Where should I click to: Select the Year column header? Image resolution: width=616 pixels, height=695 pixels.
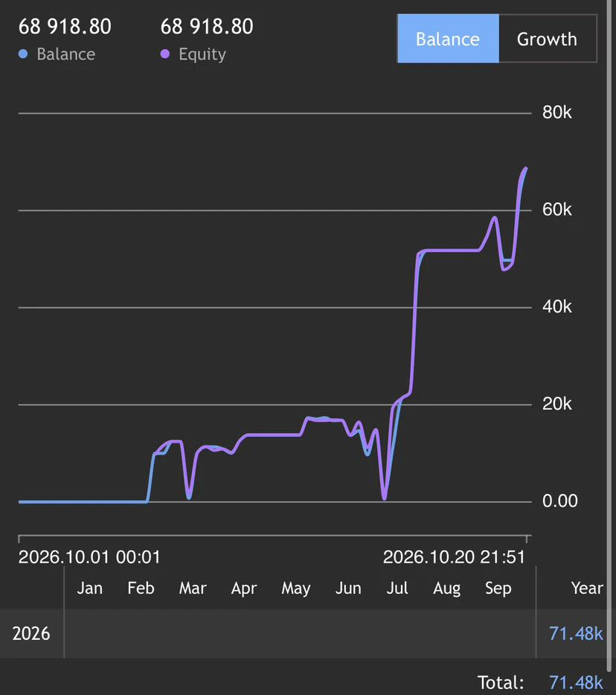[587, 588]
